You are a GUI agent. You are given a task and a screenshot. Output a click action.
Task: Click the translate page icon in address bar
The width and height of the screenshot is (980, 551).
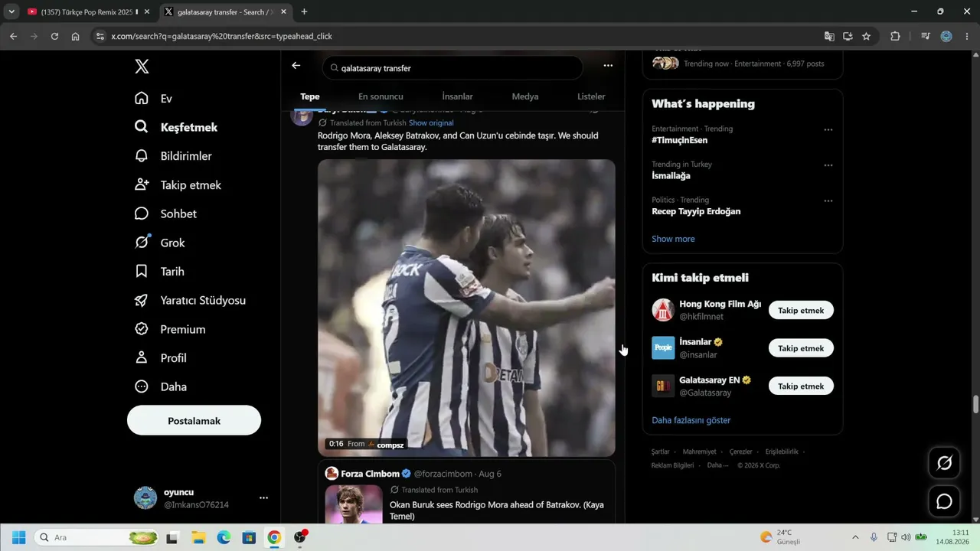click(829, 36)
